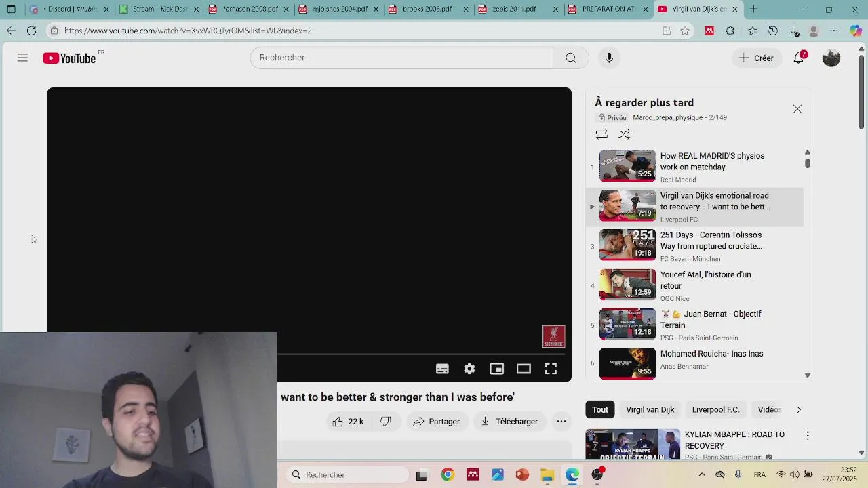Click the Partager button

click(x=436, y=422)
